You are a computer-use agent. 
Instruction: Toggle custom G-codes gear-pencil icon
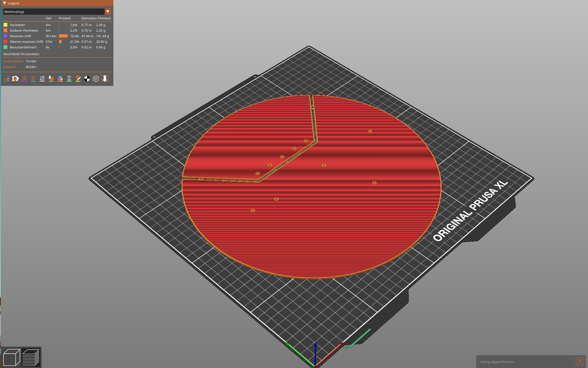[x=78, y=79]
